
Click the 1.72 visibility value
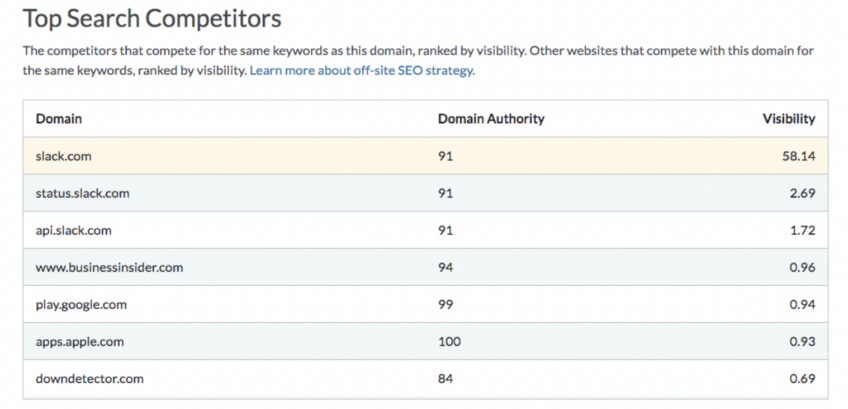(x=803, y=230)
